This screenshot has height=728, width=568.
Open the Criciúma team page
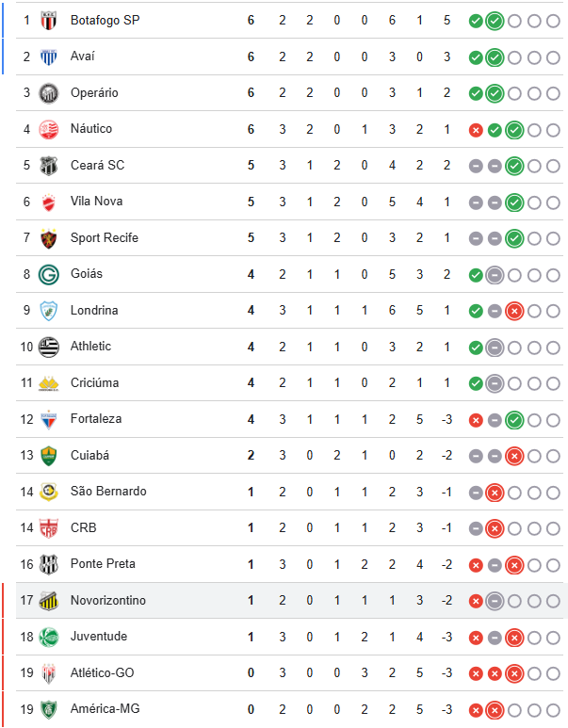[94, 382]
